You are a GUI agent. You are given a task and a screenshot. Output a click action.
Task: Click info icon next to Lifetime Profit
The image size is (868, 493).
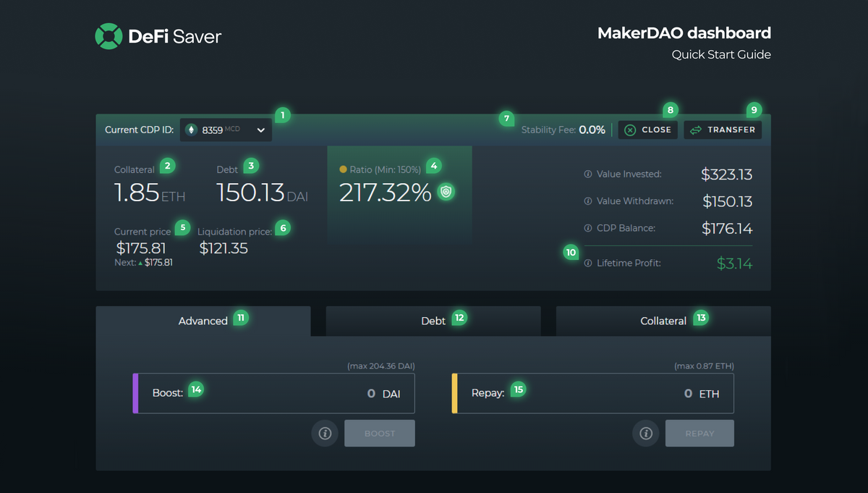pos(587,263)
